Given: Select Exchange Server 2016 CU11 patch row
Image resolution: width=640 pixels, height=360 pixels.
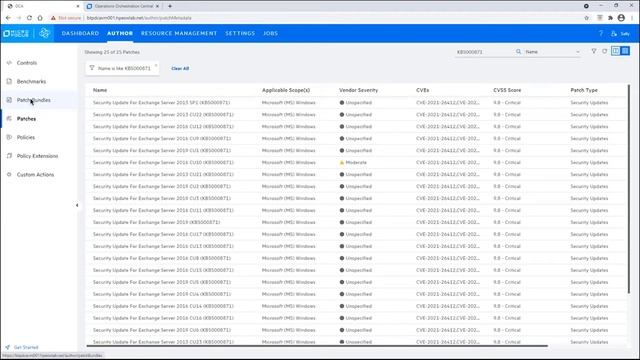Looking at the screenshot, I should pyautogui.click(x=355, y=210).
